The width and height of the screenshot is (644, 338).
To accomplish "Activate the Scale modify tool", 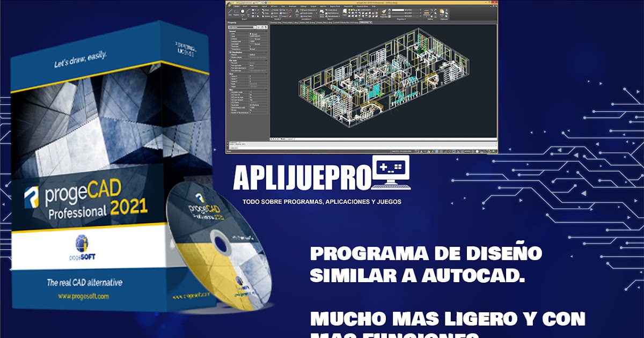I will coord(275,16).
